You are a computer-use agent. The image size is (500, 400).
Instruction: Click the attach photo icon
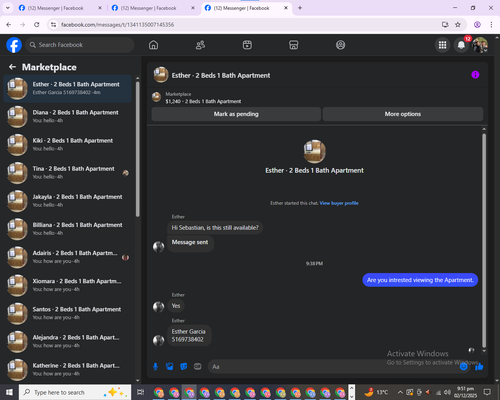[170, 367]
